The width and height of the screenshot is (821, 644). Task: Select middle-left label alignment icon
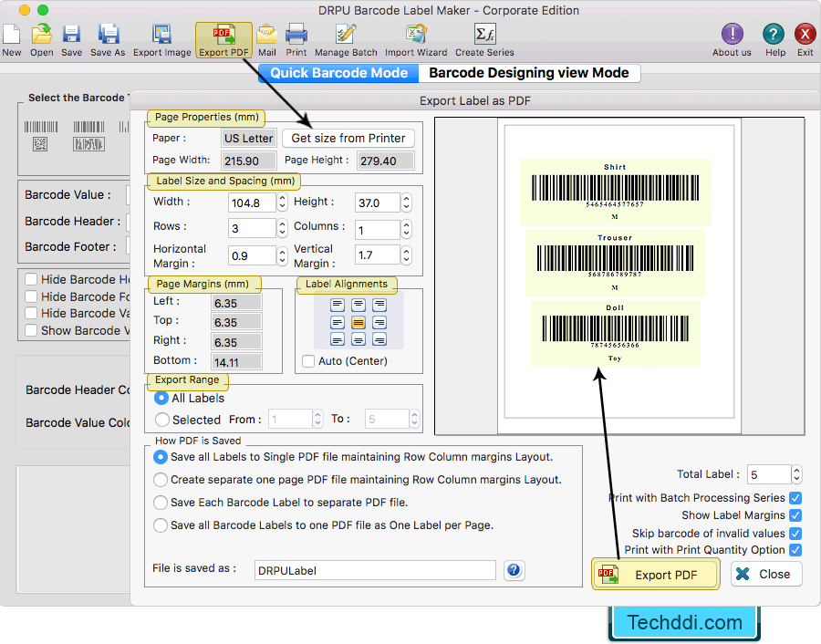pyautogui.click(x=338, y=322)
